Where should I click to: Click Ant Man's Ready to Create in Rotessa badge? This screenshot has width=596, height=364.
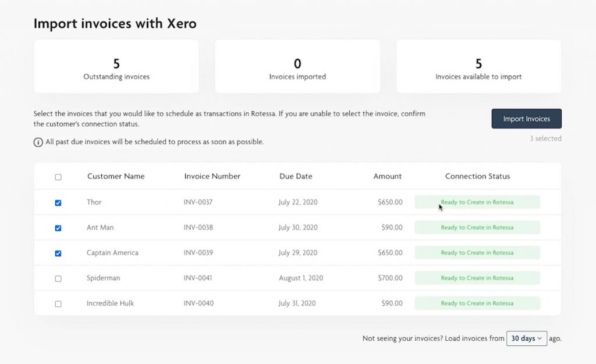[x=477, y=227]
